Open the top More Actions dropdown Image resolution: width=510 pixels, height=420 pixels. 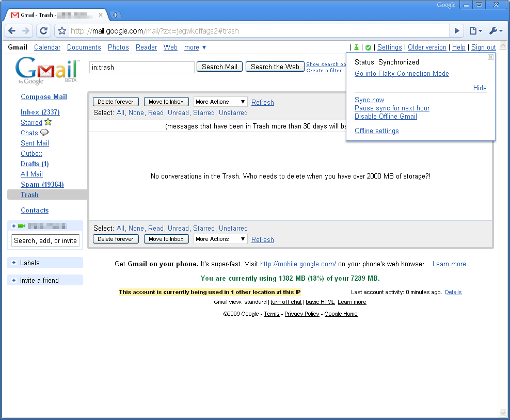point(220,102)
